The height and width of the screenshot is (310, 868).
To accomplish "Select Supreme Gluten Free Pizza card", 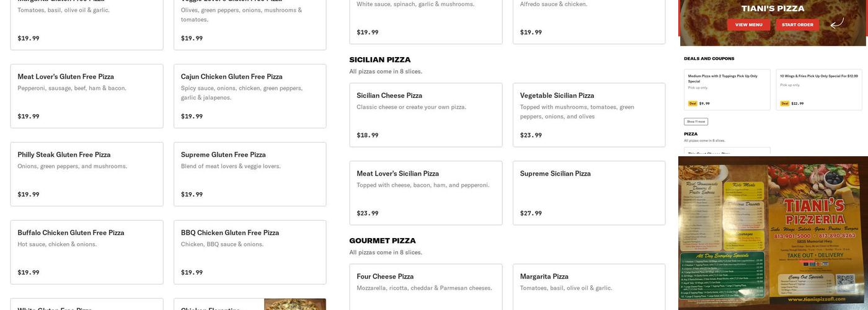I will [x=250, y=174].
